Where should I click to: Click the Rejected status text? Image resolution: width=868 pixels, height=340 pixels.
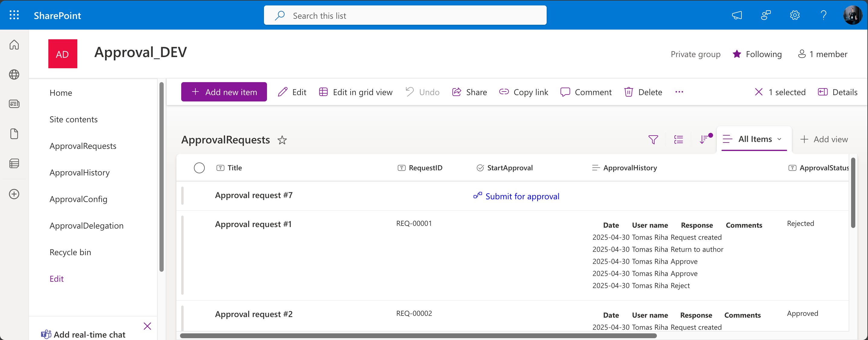click(800, 223)
